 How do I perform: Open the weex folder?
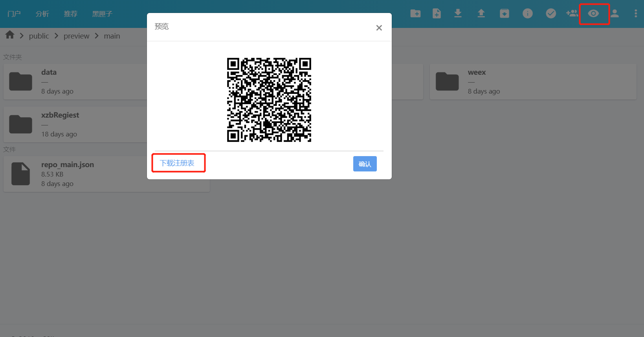click(533, 81)
